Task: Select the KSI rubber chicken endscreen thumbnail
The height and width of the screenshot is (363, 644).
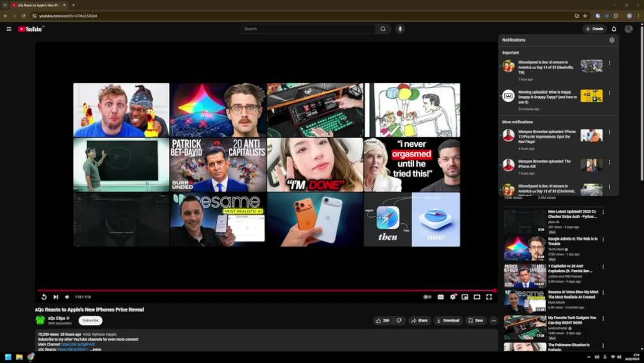Action: (121, 110)
